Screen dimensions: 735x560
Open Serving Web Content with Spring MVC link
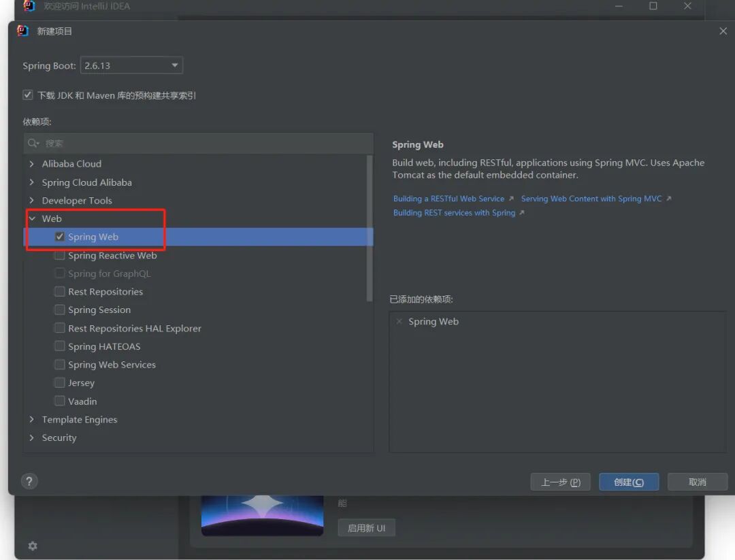[x=591, y=199]
